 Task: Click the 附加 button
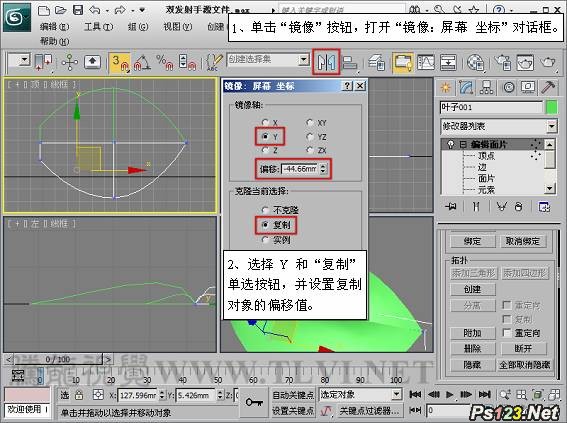(472, 333)
